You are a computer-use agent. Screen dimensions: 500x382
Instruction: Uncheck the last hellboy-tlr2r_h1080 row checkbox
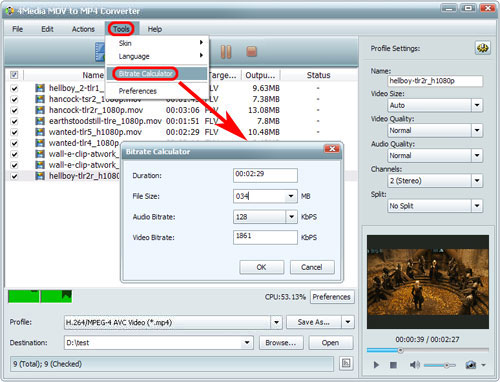tap(14, 176)
